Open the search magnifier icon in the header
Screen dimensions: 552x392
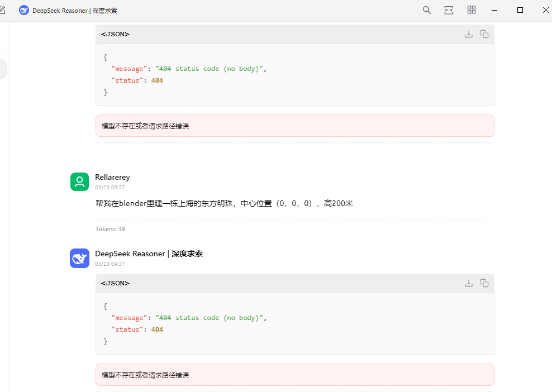427,10
